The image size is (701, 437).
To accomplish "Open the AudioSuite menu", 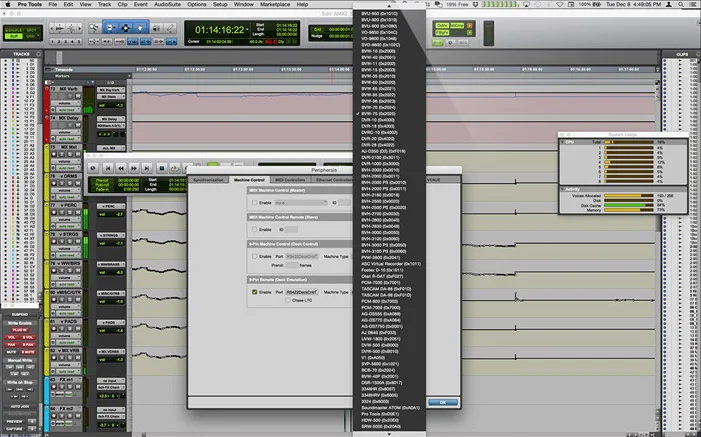I will pyautogui.click(x=167, y=4).
